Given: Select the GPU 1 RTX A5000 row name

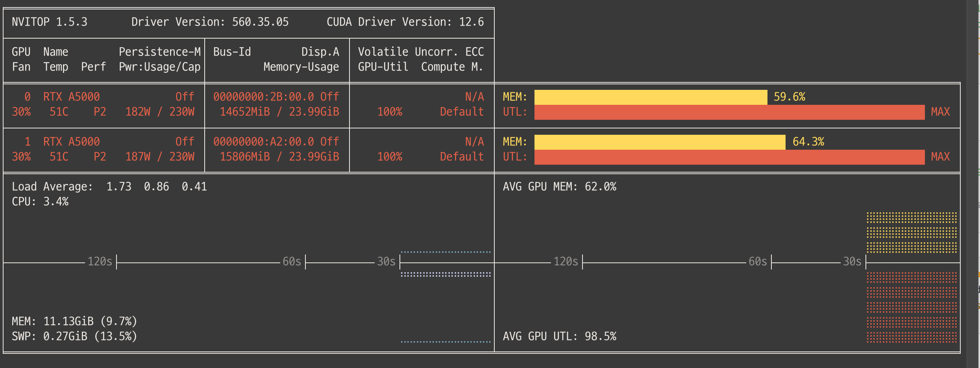Looking at the screenshot, I should pyautogui.click(x=71, y=142).
